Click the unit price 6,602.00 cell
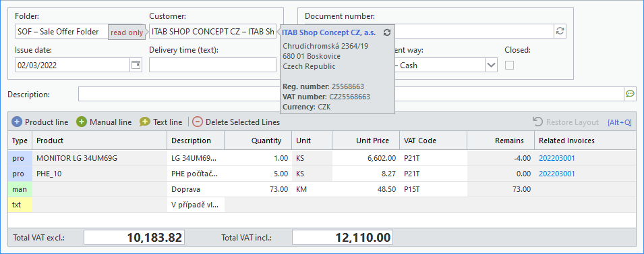The height and width of the screenshot is (254, 644). (x=365, y=158)
